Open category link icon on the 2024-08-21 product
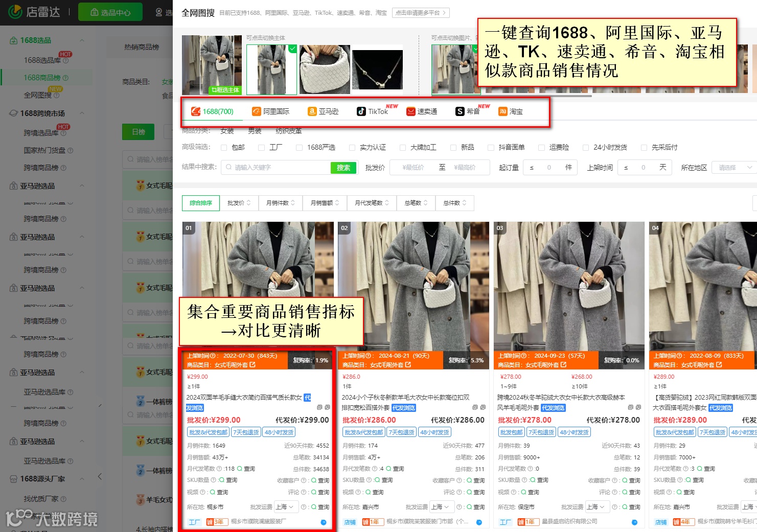The image size is (757, 532). (408, 365)
